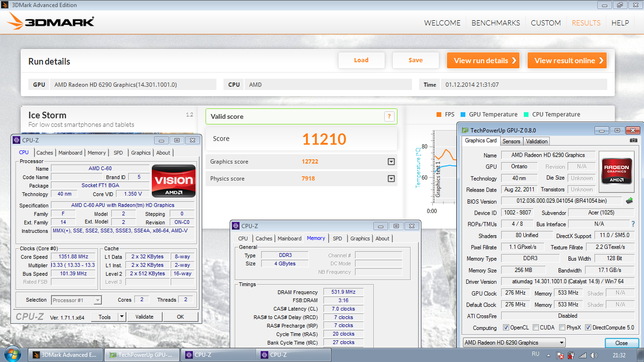Open the CUSTOM section in 3DMark
Image resolution: width=644 pixels, height=362 pixels.
tap(546, 23)
